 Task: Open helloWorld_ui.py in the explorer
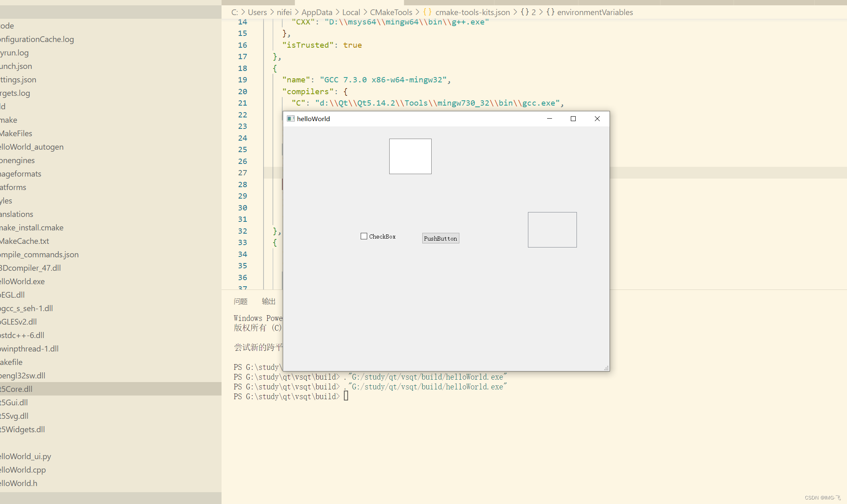coord(111,456)
